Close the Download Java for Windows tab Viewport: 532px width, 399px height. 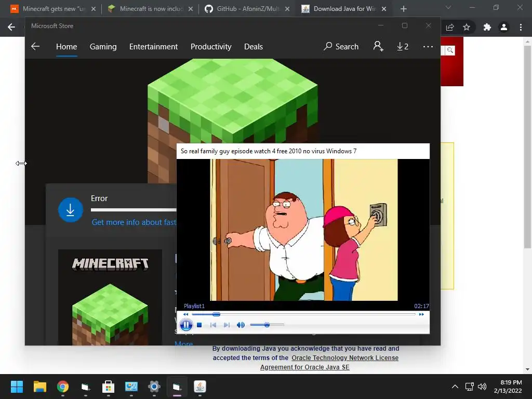click(x=384, y=9)
